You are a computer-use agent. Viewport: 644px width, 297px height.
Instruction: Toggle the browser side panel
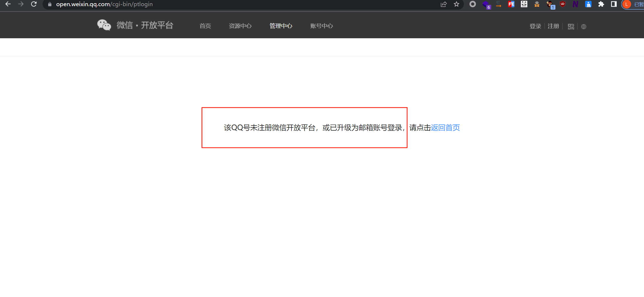[614, 4]
